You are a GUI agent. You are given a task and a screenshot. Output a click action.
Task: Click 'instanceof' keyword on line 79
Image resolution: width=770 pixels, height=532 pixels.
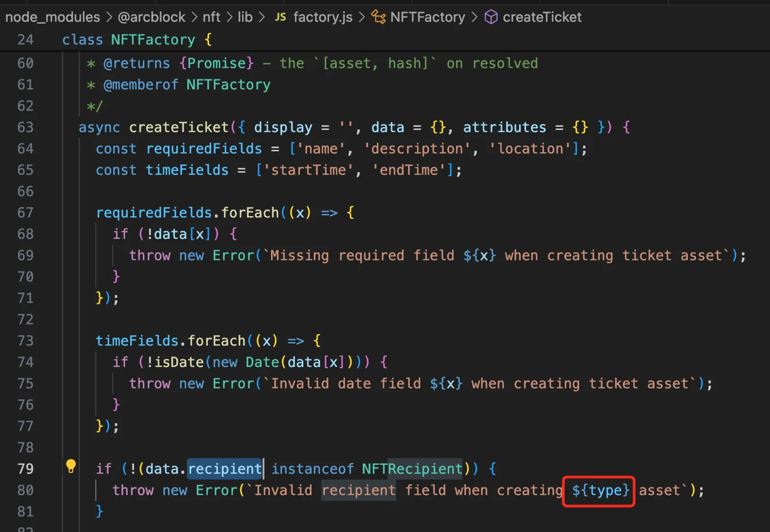click(x=313, y=469)
